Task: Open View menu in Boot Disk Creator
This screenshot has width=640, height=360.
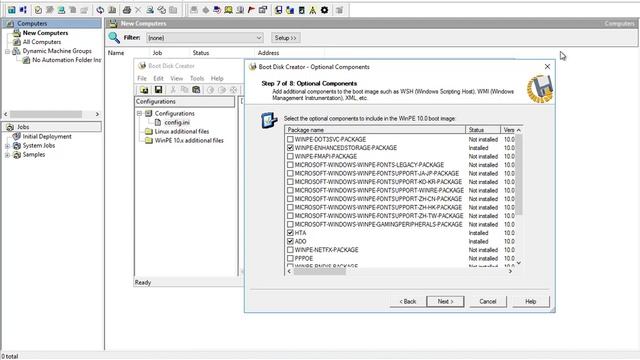Action: [176, 78]
